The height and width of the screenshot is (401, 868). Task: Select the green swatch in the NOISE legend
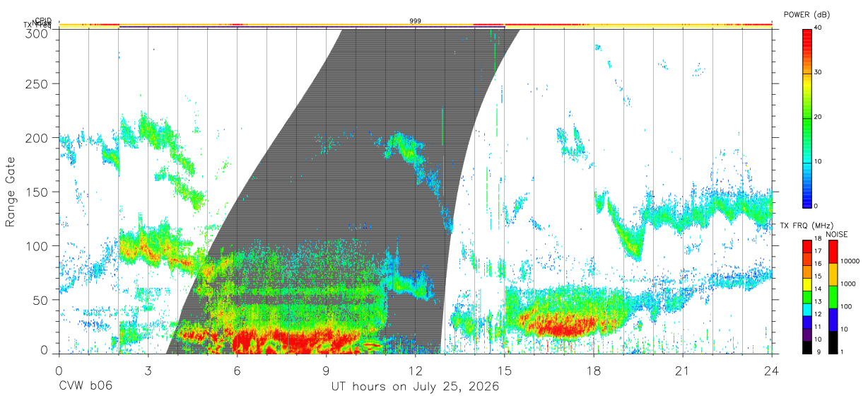(833, 297)
